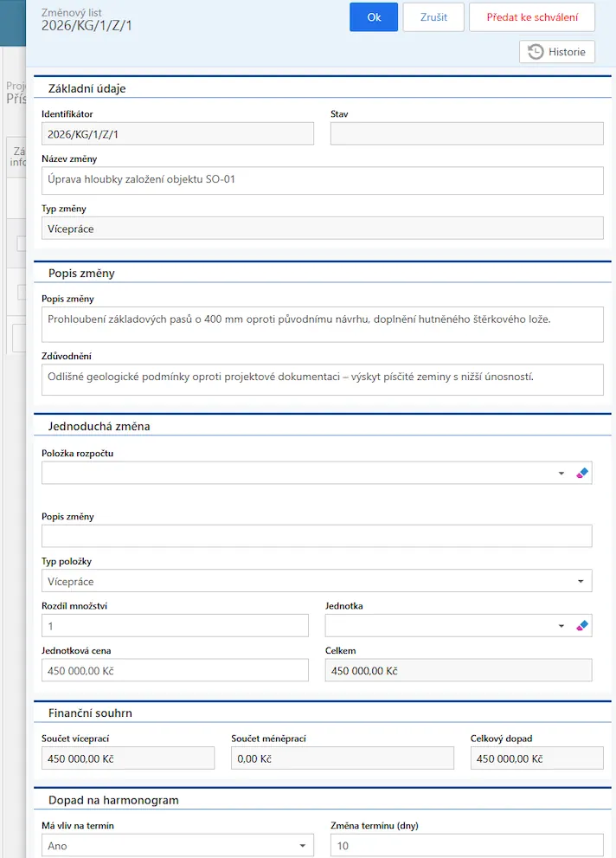Viewport: 616px width, 858px height.
Task: Focus the Změna termínu (dny) field
Action: (466, 846)
